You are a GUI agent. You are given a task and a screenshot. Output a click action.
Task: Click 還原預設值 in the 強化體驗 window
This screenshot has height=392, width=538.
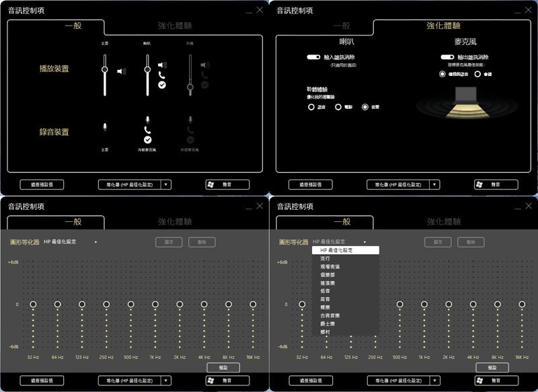pos(311,184)
